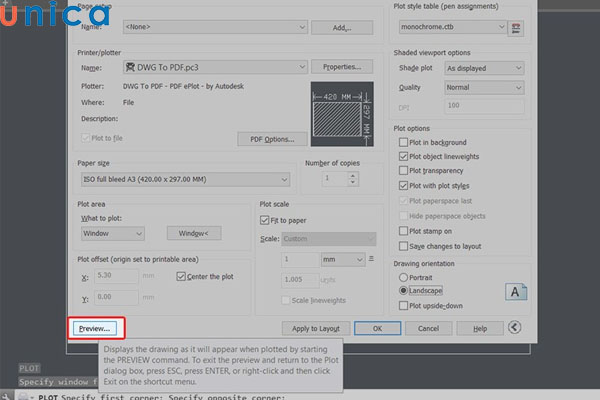This screenshot has height=400, width=600.
Task: Open the plot style table editor icon
Action: [515, 28]
